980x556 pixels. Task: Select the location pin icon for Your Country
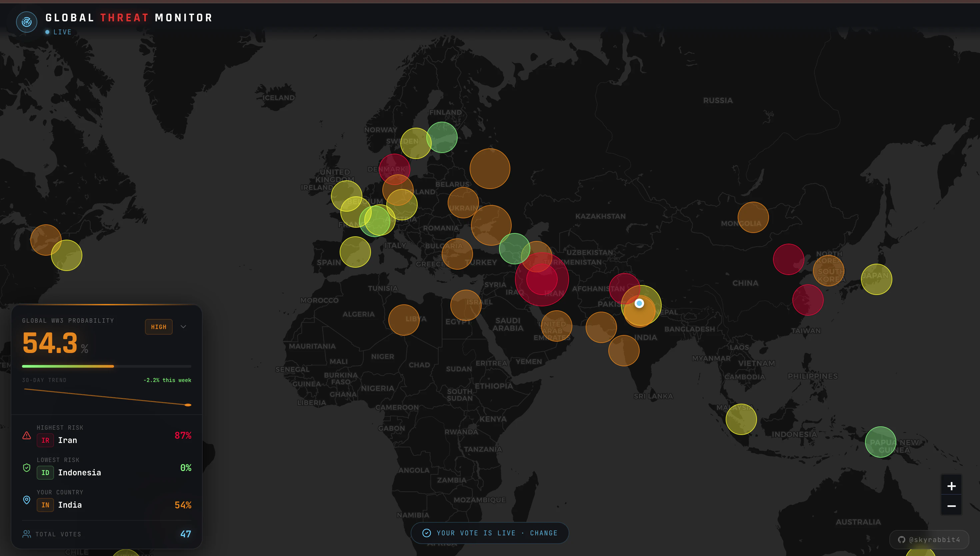(x=26, y=499)
